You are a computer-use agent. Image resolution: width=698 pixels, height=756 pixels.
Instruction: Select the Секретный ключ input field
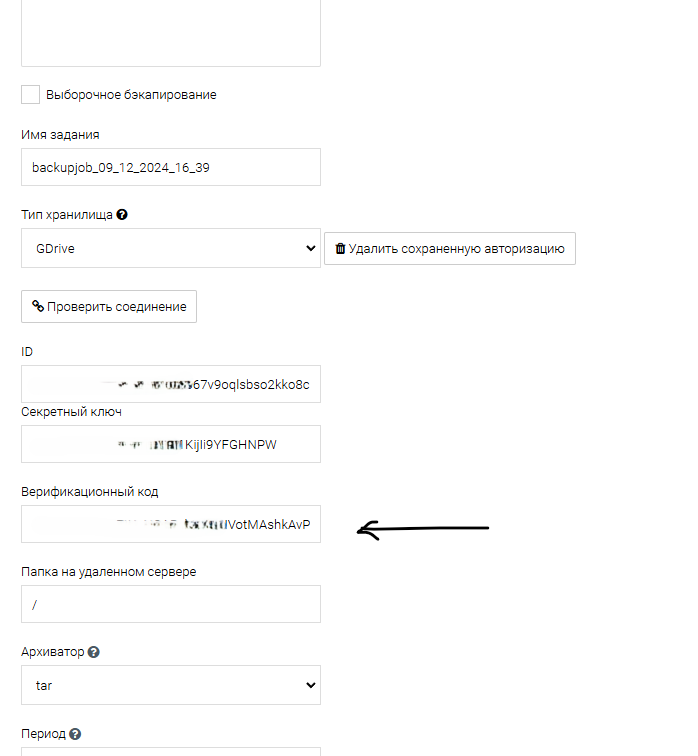point(170,444)
